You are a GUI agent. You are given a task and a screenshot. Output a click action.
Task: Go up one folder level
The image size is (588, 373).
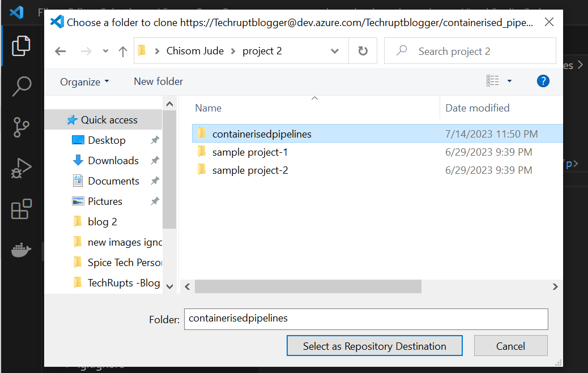122,51
